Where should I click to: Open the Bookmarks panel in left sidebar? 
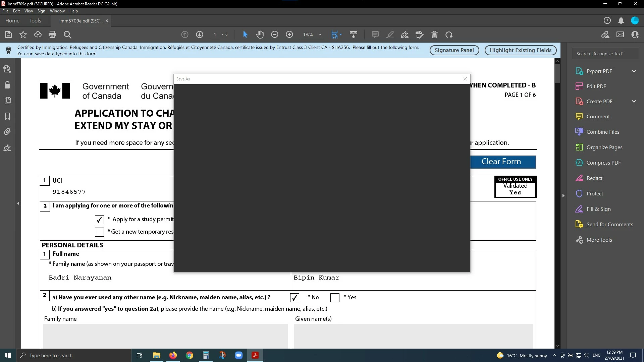tap(7, 116)
